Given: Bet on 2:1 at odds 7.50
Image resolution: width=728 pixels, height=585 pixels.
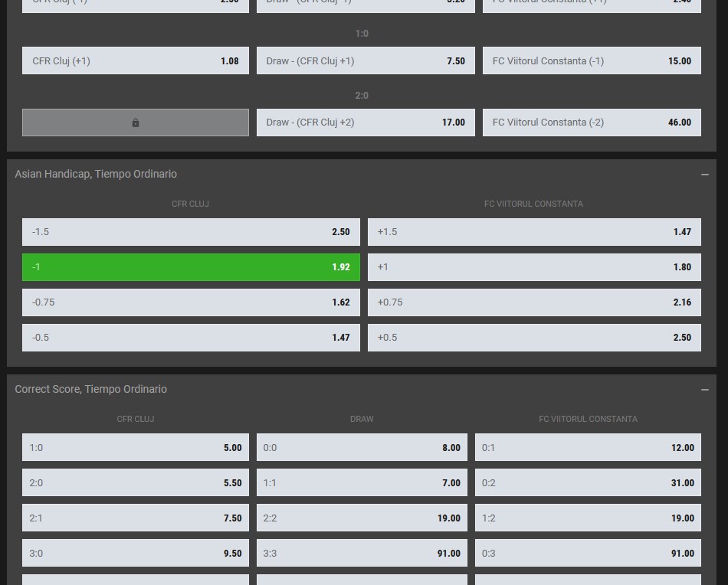Looking at the screenshot, I should (x=135, y=518).
